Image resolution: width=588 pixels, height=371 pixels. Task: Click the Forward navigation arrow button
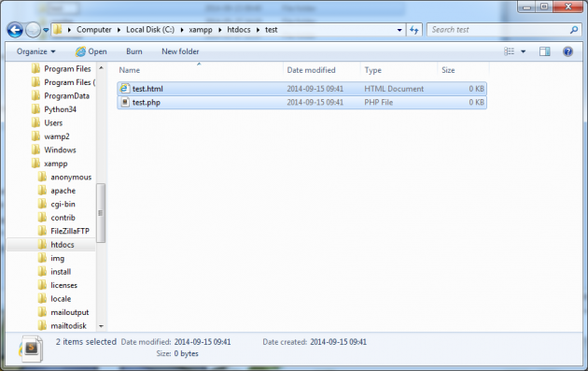pyautogui.click(x=33, y=30)
